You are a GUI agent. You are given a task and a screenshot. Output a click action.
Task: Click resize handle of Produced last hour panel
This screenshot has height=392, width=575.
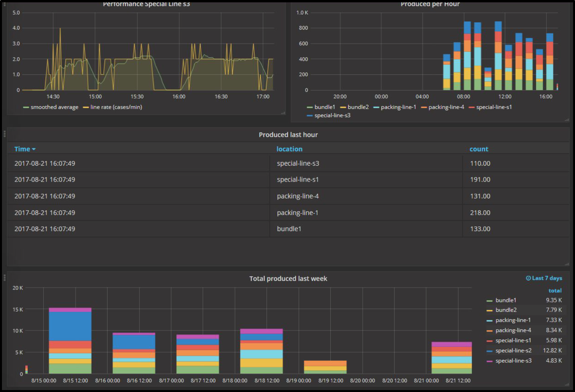point(567,264)
